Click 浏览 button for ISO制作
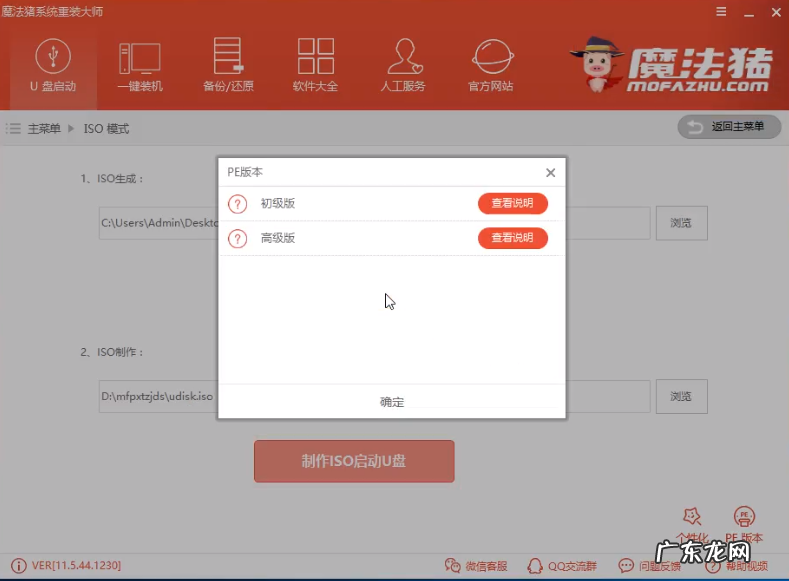 (681, 396)
